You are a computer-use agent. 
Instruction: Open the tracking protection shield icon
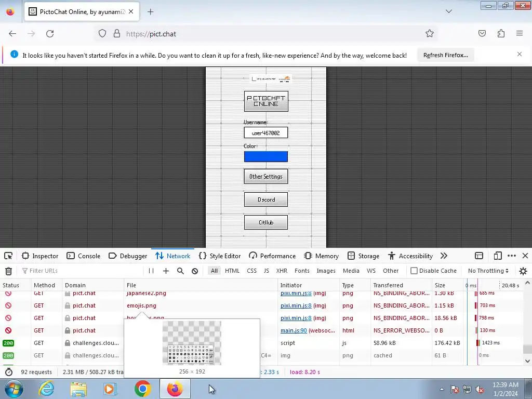102,34
